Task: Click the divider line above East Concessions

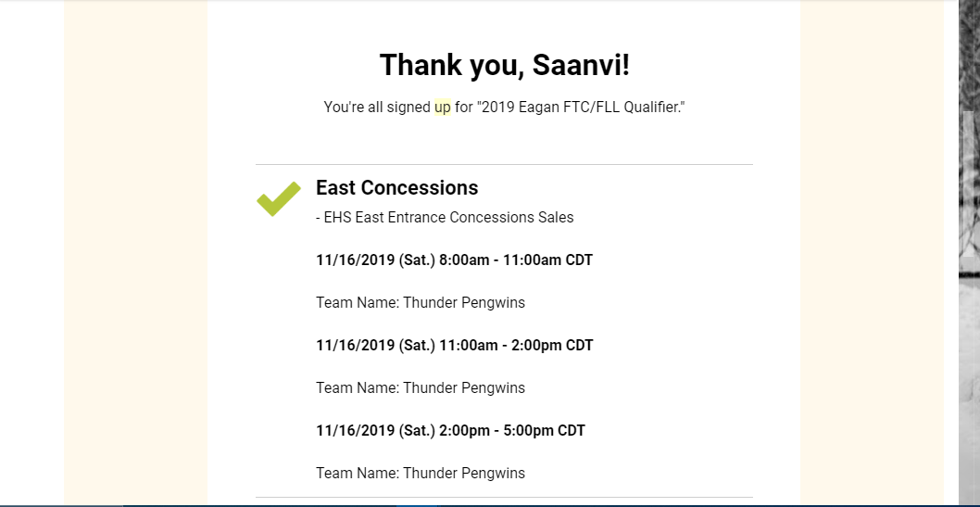Action: pos(504,165)
